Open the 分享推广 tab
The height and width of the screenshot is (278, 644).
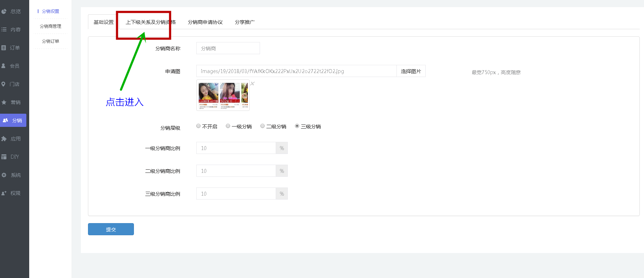pos(245,22)
